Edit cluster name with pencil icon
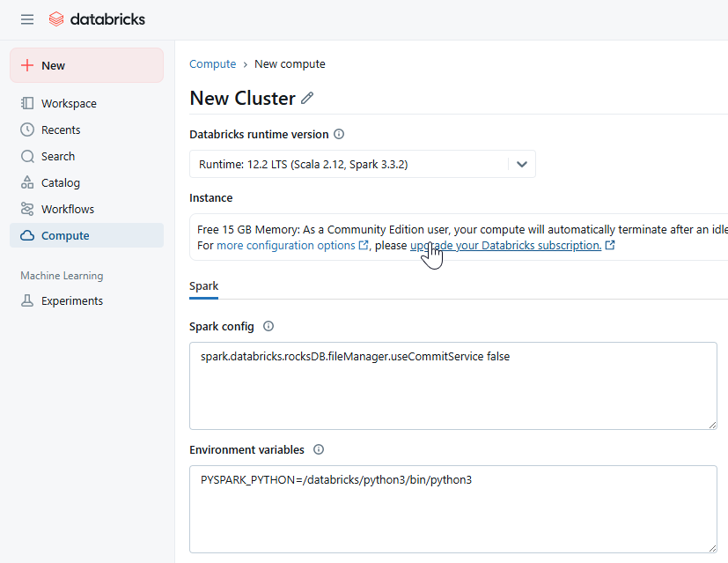The width and height of the screenshot is (728, 563). 307,98
